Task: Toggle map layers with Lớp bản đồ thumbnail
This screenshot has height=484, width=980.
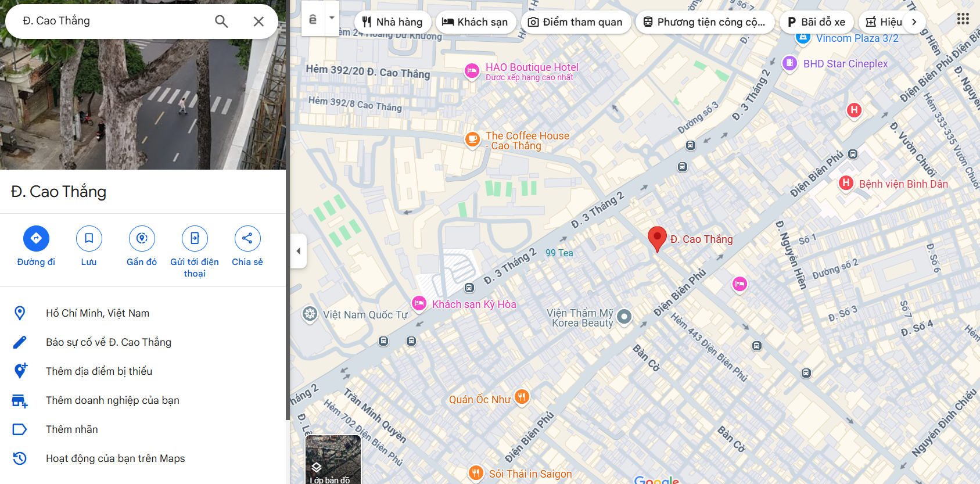Action: tap(333, 460)
